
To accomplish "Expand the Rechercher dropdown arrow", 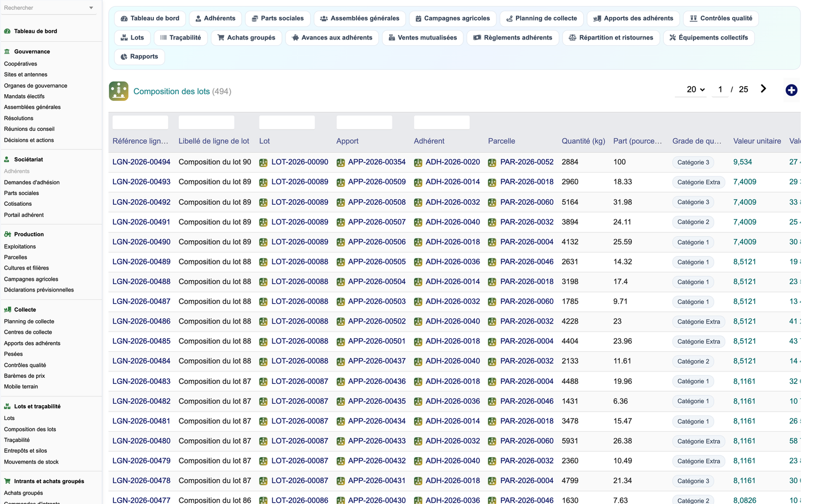I will (91, 8).
